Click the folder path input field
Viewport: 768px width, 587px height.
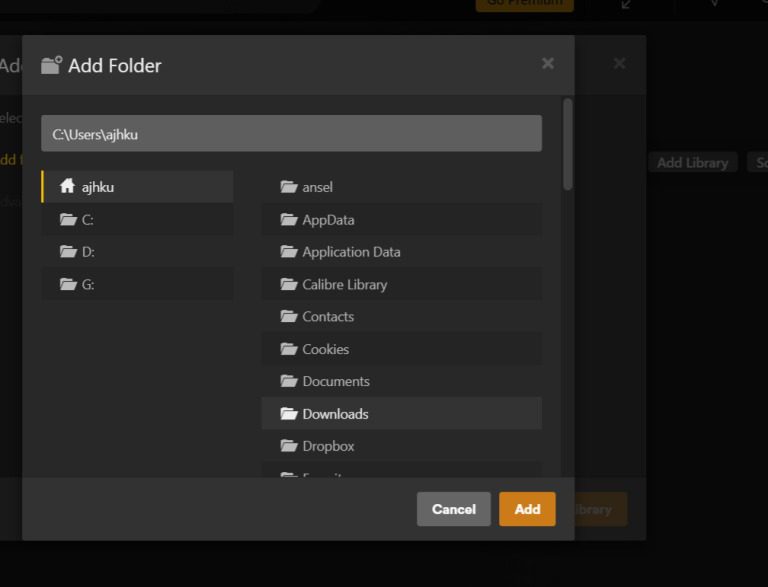[291, 134]
